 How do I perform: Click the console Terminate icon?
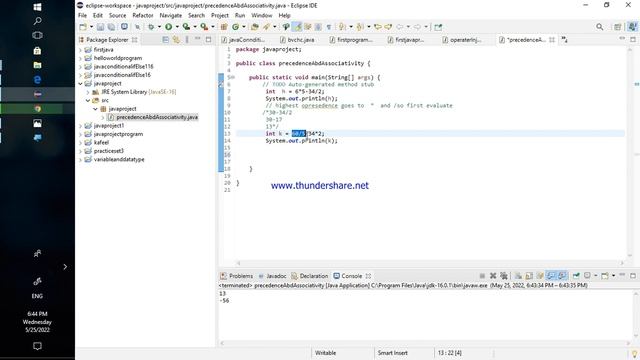(482, 276)
